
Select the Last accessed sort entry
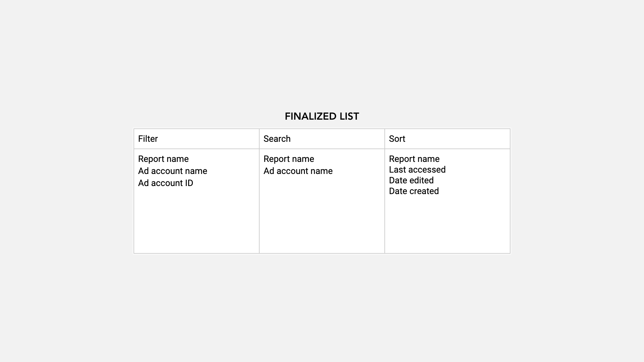[x=417, y=170]
